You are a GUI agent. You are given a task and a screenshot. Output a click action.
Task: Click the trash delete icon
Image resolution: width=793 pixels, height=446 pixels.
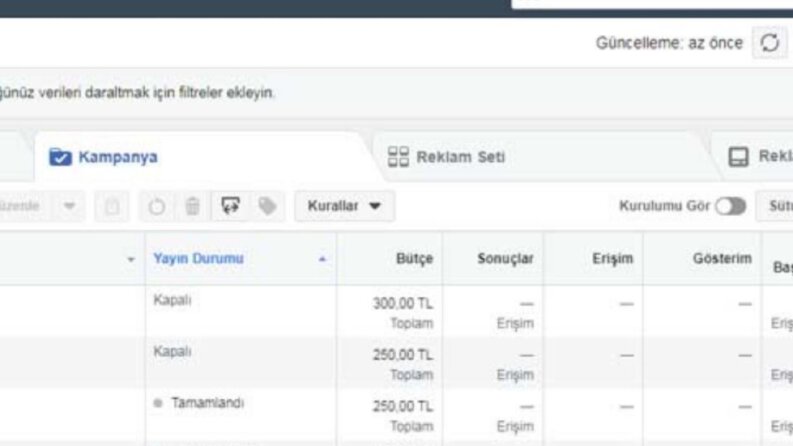point(192,206)
